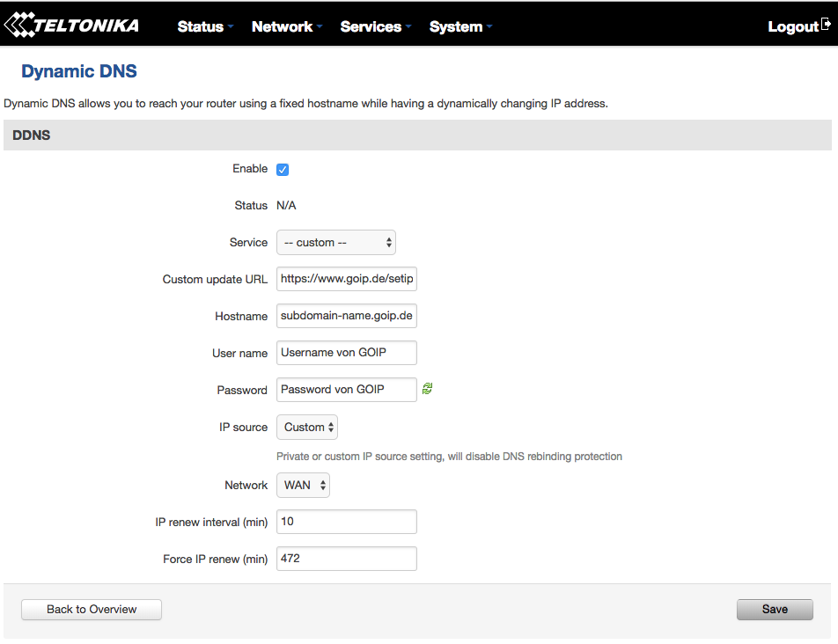Focus the Custom update URL field

(346, 279)
